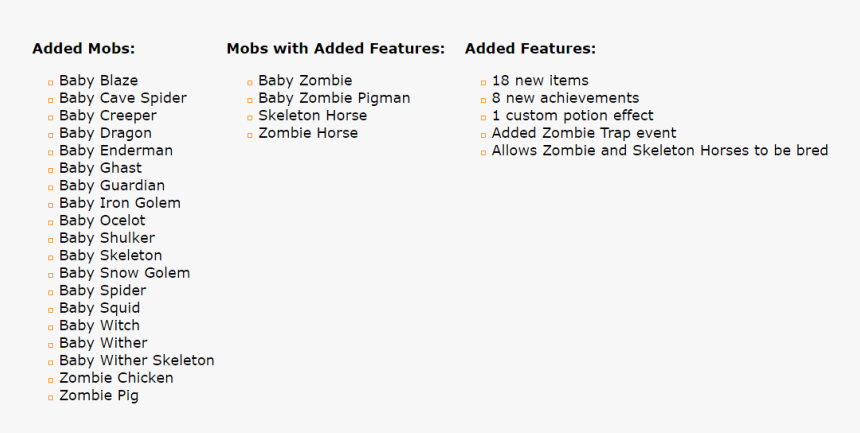Click the orange bullet beside Baby Creeper

tap(50, 117)
